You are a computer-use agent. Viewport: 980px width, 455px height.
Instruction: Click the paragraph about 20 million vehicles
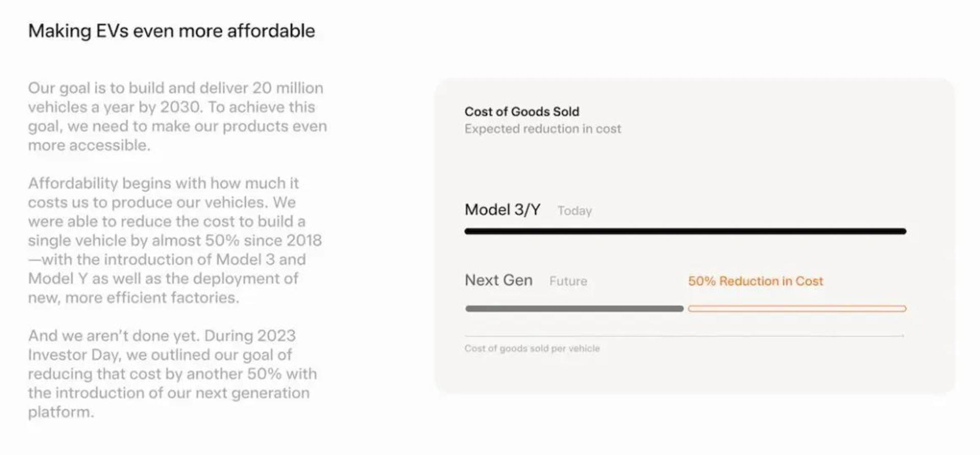pos(178,117)
